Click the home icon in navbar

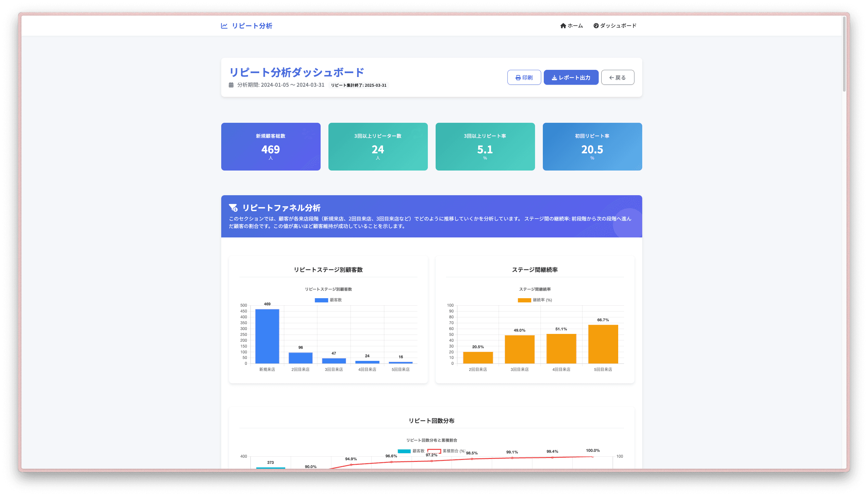[563, 26]
